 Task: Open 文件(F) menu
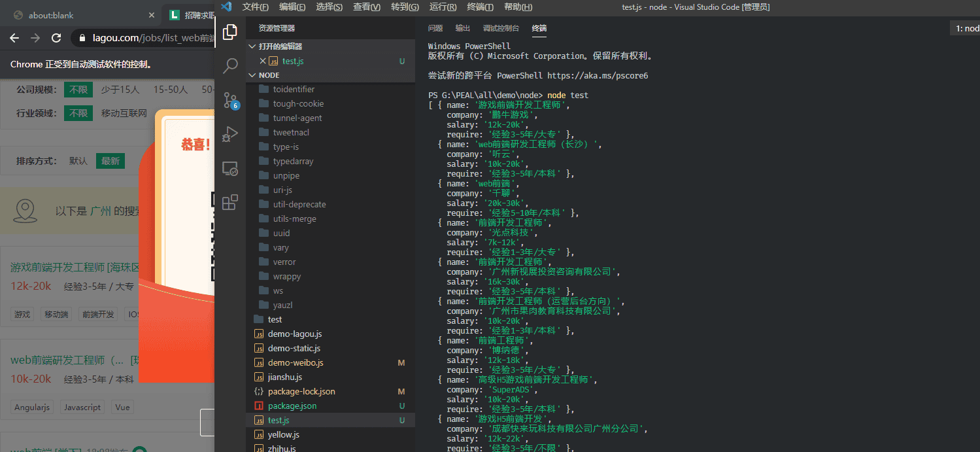pos(255,7)
